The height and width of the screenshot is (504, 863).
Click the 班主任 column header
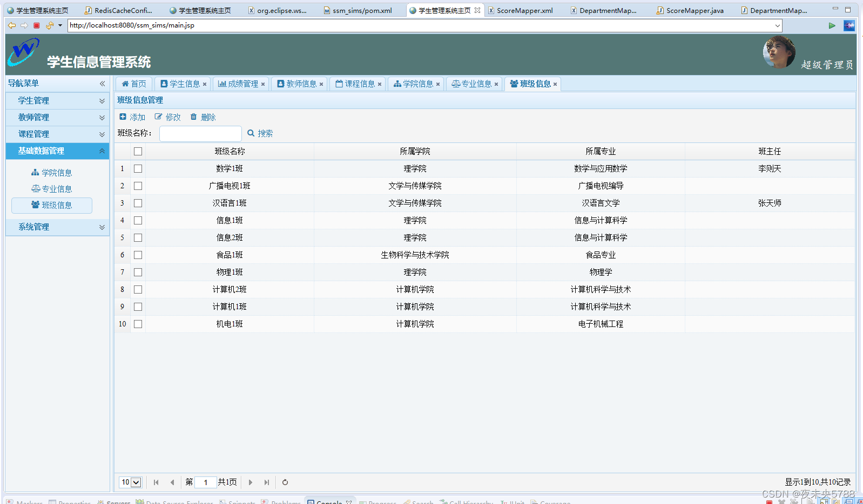point(770,152)
